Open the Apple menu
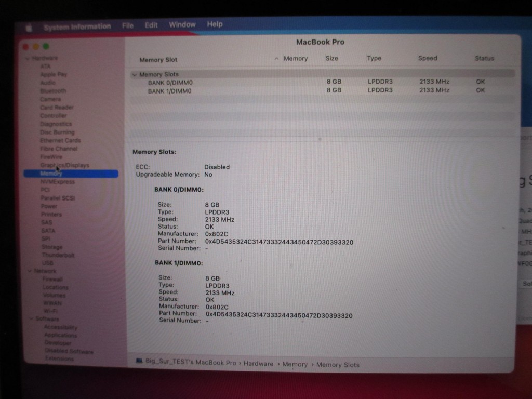The image size is (532, 399). (x=29, y=28)
